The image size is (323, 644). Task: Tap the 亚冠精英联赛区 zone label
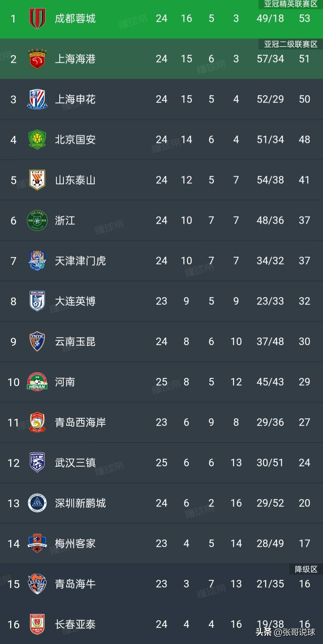(x=290, y=4)
